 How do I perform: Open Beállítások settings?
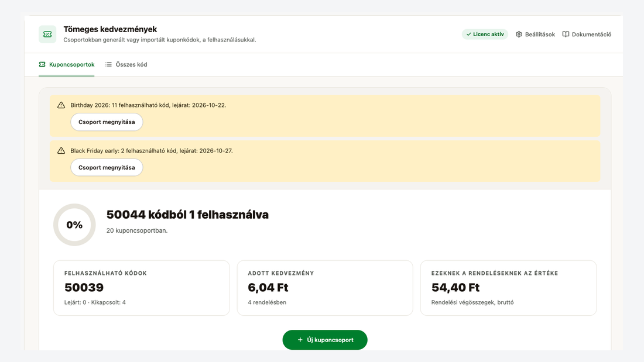coord(535,35)
